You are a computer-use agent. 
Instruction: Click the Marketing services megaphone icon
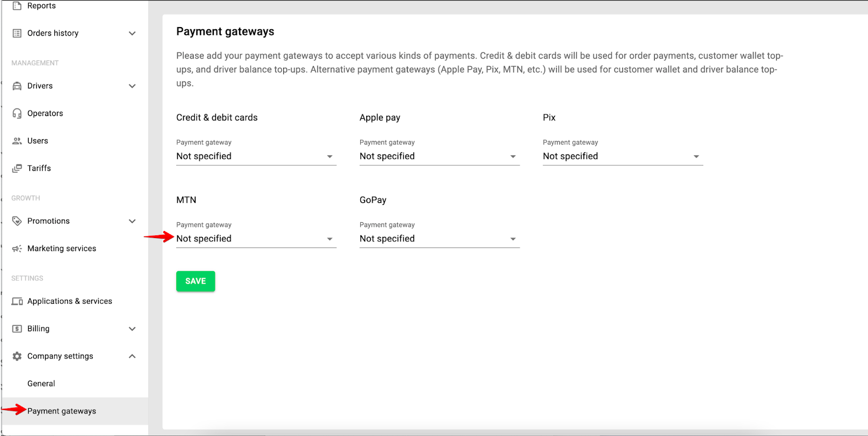[17, 248]
